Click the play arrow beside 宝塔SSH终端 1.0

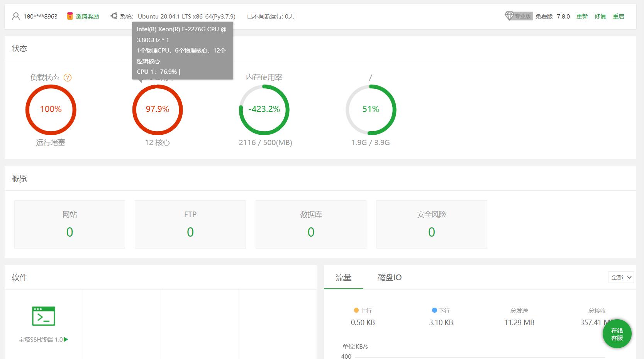[66, 340]
